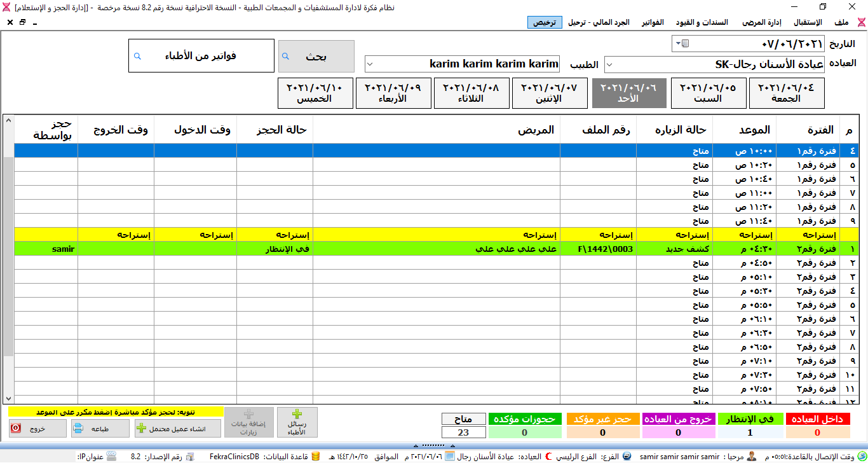Click the appointments list scrollbar down arrow
Screen dimensions: 868x463
coord(8,398)
